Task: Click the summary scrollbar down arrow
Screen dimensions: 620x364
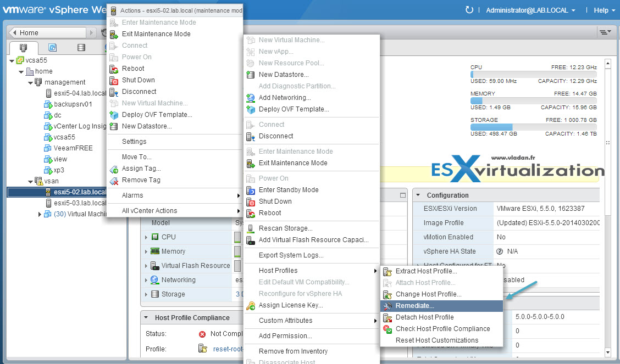Action: 608,352
